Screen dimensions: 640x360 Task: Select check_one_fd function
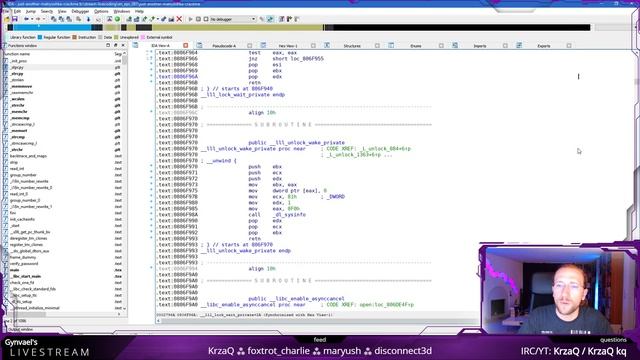pyautogui.click(x=22, y=282)
